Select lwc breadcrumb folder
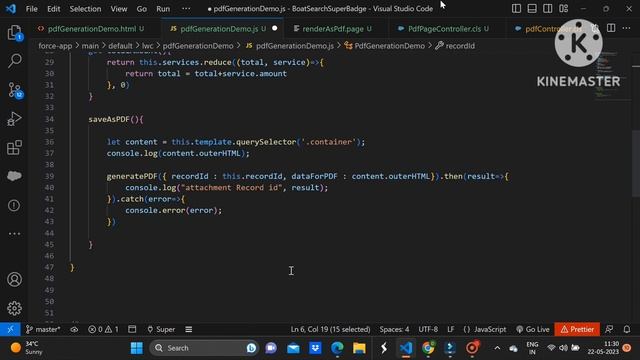This screenshot has width=640, height=360. pyautogui.click(x=147, y=46)
